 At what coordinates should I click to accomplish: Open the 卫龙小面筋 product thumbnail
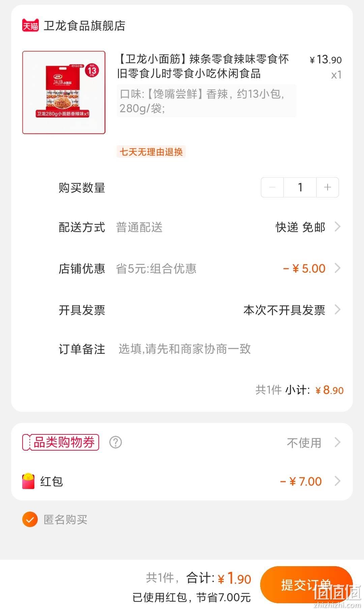(64, 92)
